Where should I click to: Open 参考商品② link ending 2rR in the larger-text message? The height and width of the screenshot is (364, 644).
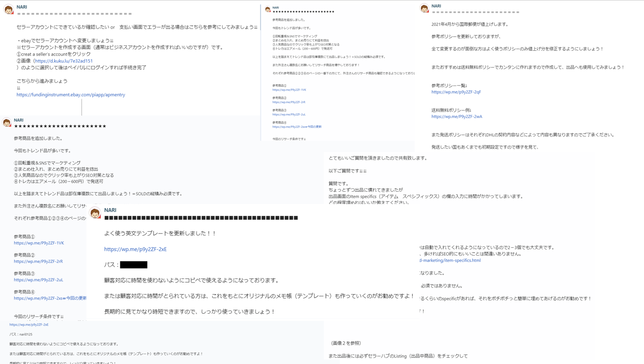pyautogui.click(x=38, y=262)
